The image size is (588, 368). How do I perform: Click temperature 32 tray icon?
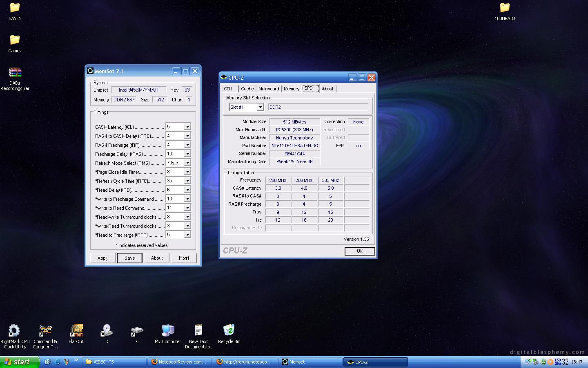pyautogui.click(x=565, y=362)
